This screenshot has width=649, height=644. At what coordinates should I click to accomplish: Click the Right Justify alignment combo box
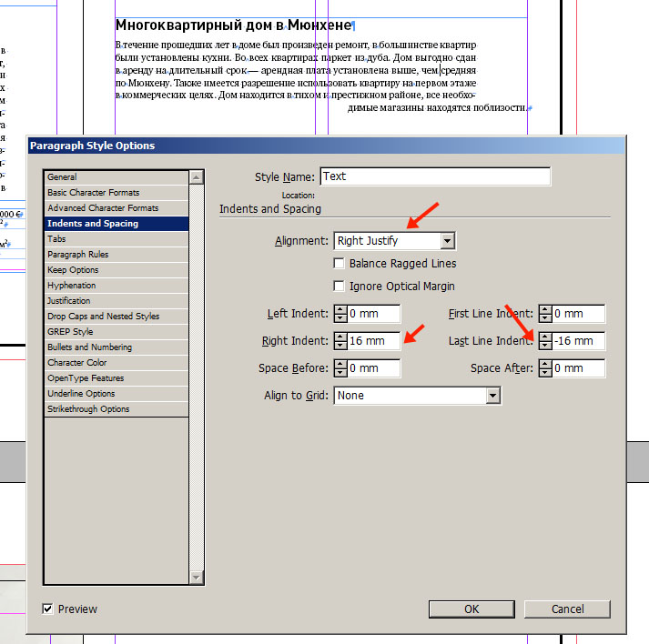394,241
